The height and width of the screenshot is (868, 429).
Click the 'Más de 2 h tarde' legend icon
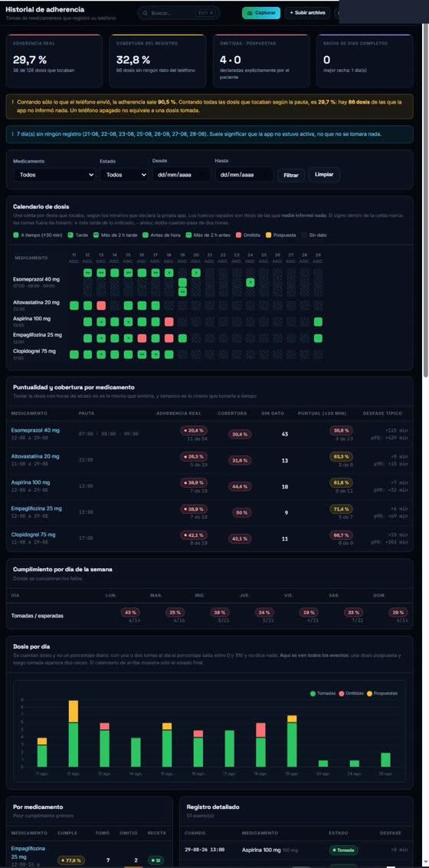(x=97, y=235)
